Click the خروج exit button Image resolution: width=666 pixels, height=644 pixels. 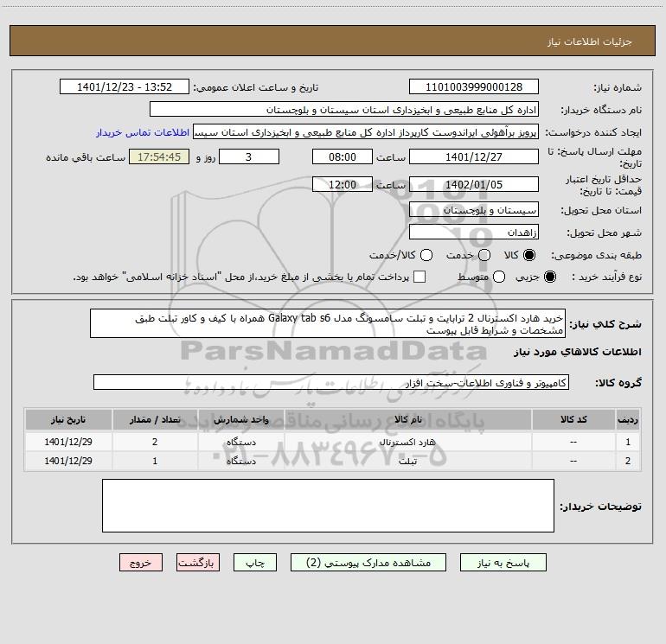pos(141,563)
